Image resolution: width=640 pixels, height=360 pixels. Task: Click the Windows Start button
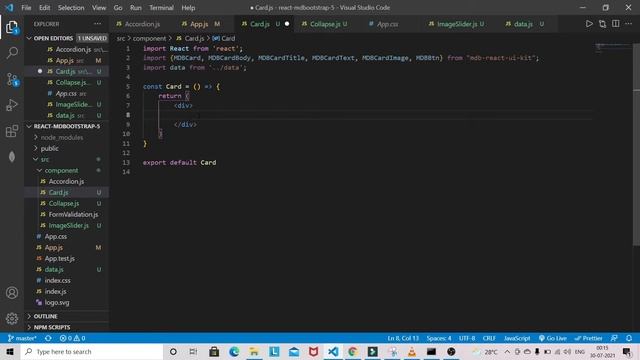pos(10,352)
